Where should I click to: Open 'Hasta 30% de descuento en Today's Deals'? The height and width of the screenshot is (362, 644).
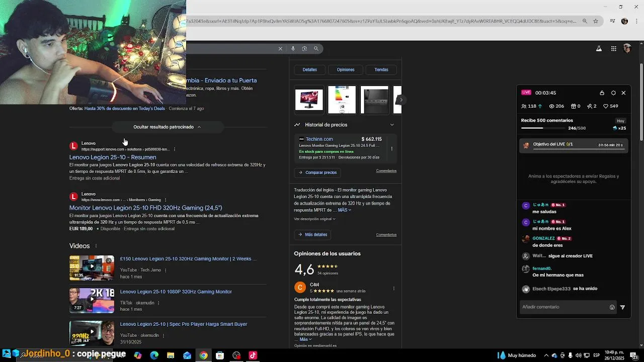coord(124,109)
